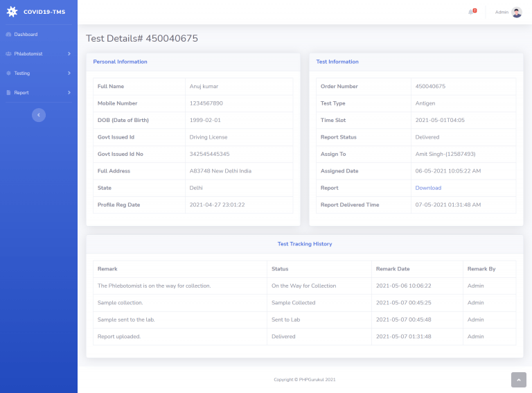Download the test report

tap(428, 188)
